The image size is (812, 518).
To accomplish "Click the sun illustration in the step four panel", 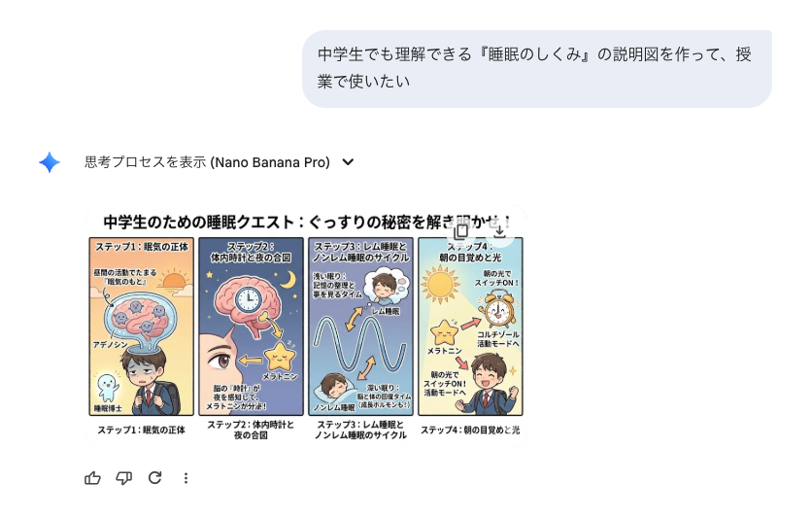I will [x=440, y=285].
